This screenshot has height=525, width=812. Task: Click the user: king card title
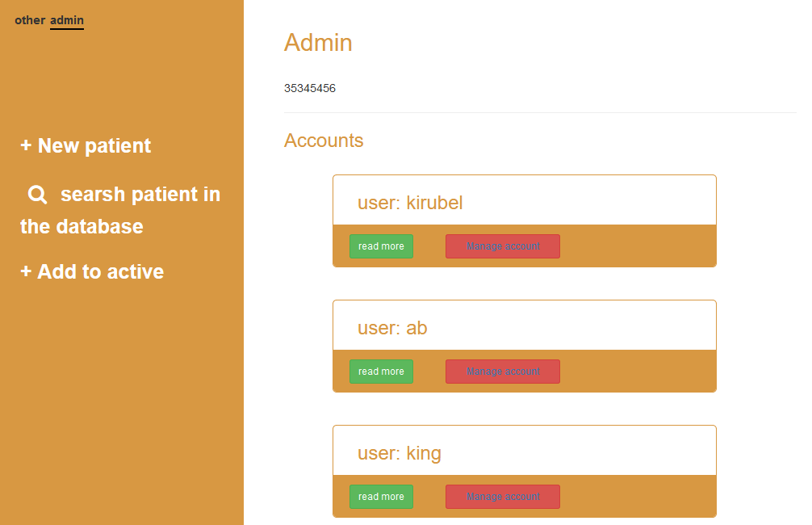click(400, 453)
